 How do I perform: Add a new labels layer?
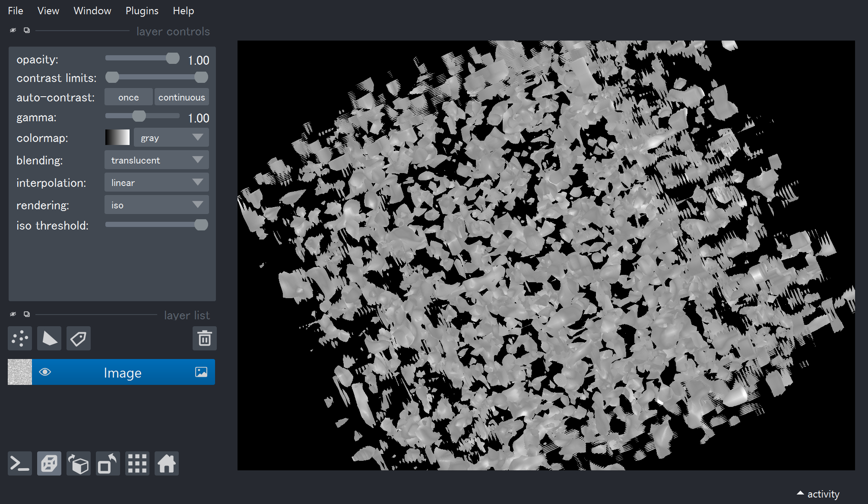coord(79,339)
